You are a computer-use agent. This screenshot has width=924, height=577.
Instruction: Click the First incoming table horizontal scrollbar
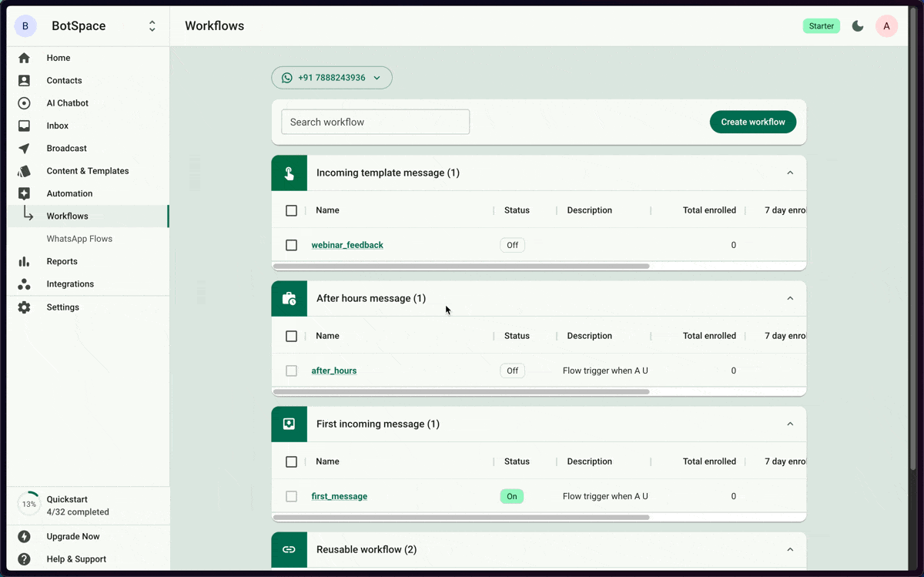pos(461,517)
